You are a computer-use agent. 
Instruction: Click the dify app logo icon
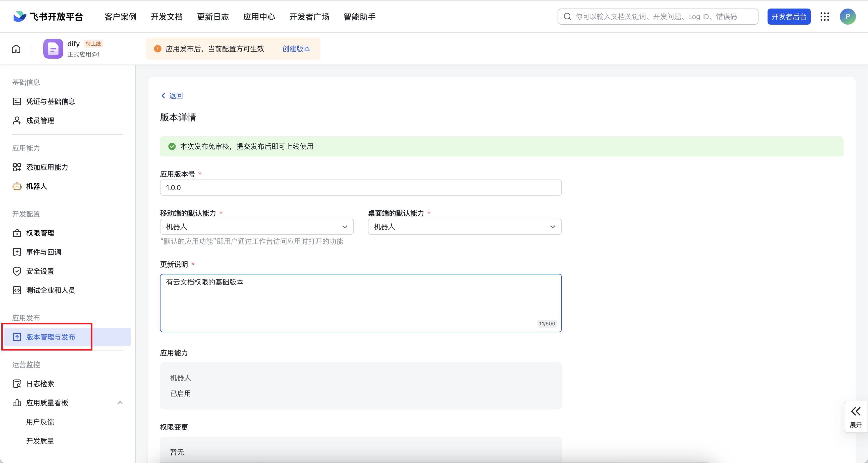click(x=53, y=49)
